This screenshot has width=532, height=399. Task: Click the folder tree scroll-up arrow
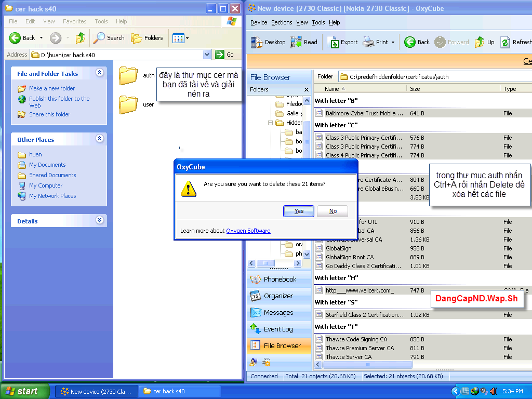click(307, 100)
